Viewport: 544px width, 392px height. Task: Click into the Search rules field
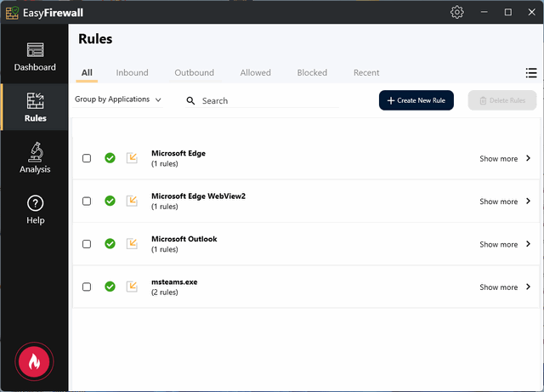263,100
